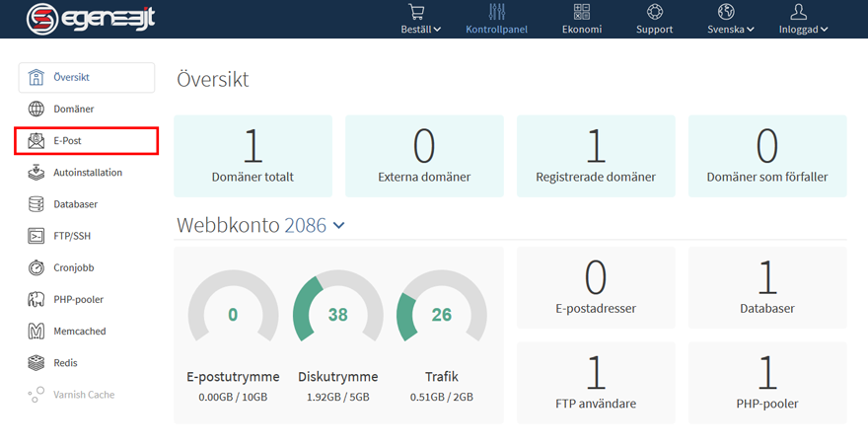Click the Memcached M icon

pyautogui.click(x=36, y=332)
